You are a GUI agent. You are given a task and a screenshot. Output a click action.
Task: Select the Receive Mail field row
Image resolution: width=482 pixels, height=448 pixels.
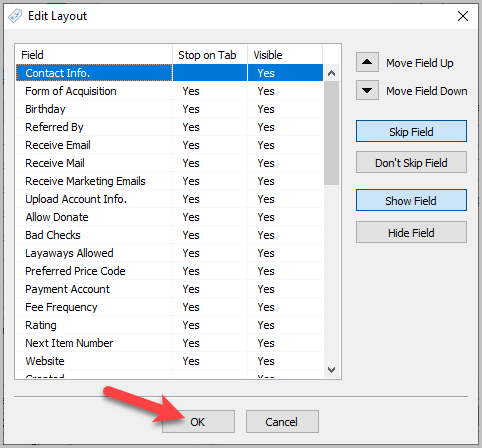point(169,163)
